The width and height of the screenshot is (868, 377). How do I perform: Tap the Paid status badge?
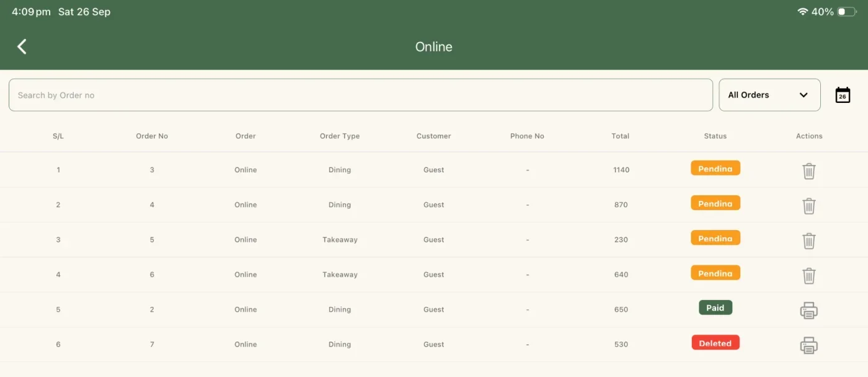pyautogui.click(x=715, y=308)
